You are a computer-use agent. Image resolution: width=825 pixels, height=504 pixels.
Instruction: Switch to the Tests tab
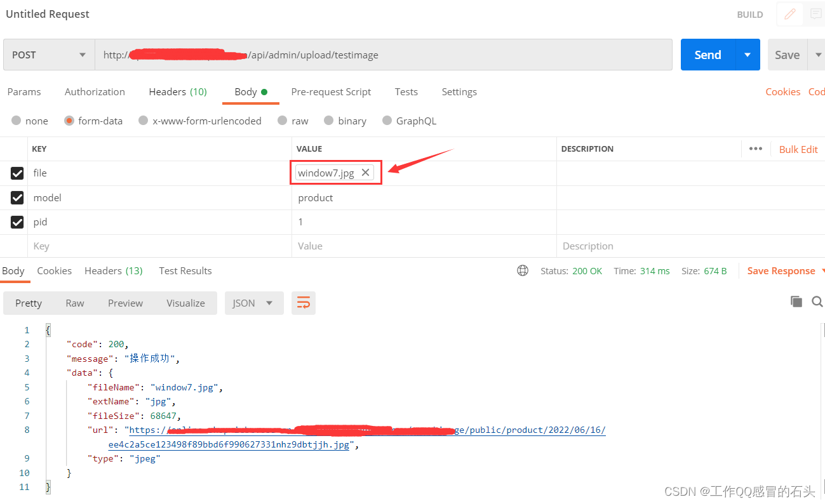coord(406,92)
